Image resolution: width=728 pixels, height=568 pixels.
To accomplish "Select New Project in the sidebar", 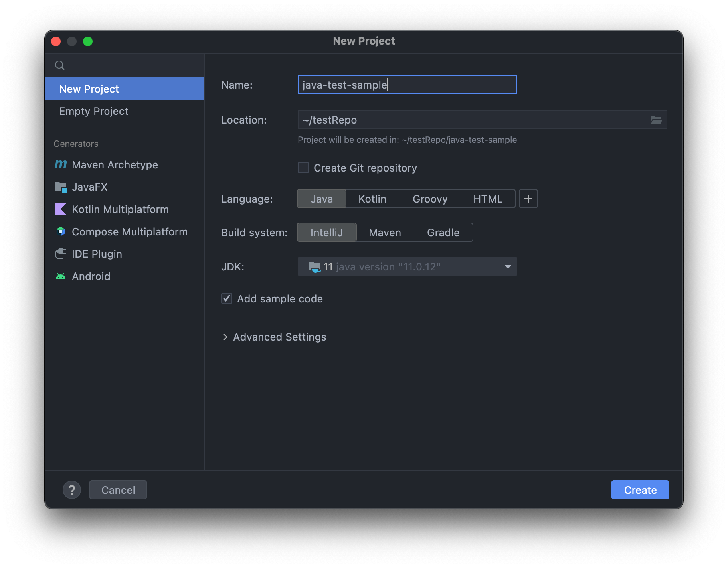I will (x=125, y=89).
